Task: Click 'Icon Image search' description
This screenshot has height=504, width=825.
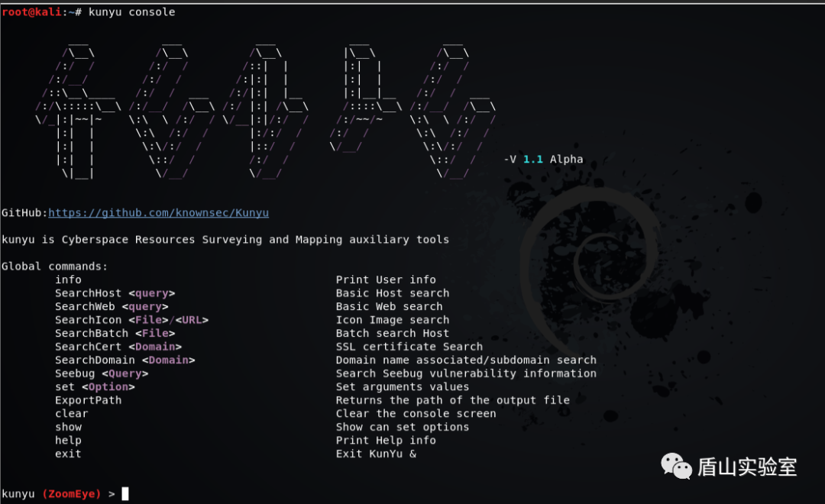Action: (x=393, y=320)
